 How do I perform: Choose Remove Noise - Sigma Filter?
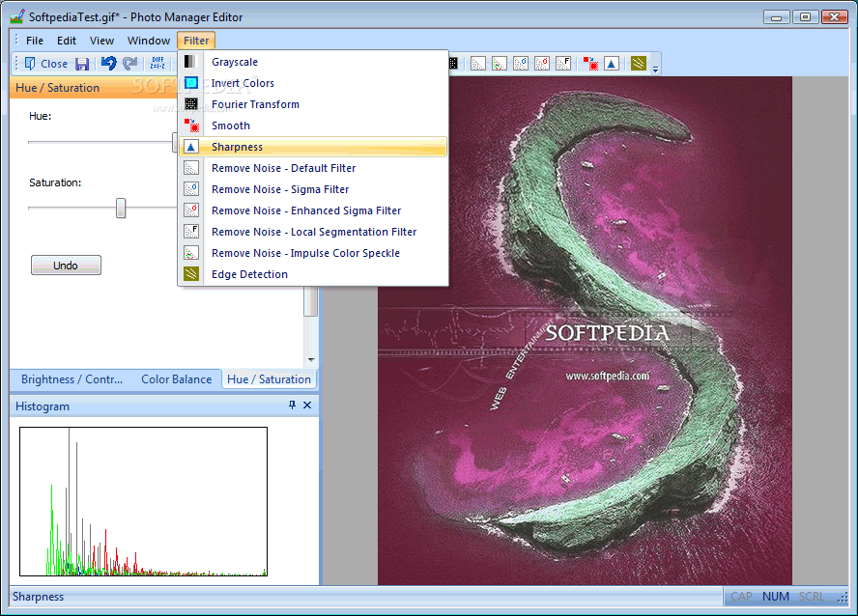click(x=313, y=189)
